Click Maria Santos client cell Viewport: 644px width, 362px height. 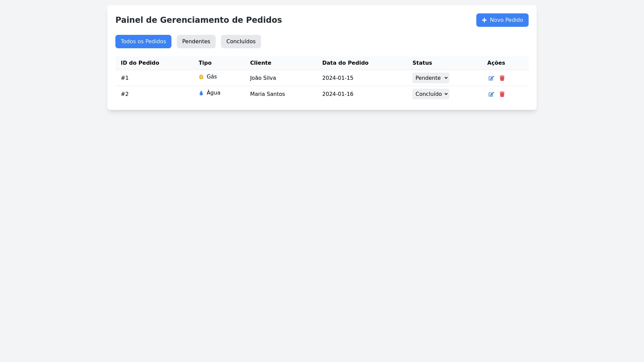[267, 94]
